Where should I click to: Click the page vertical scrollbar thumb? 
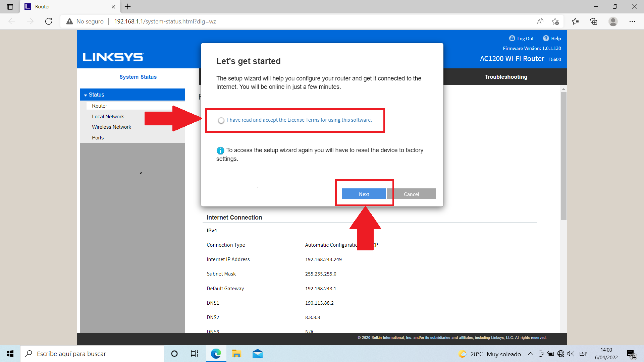(563, 156)
